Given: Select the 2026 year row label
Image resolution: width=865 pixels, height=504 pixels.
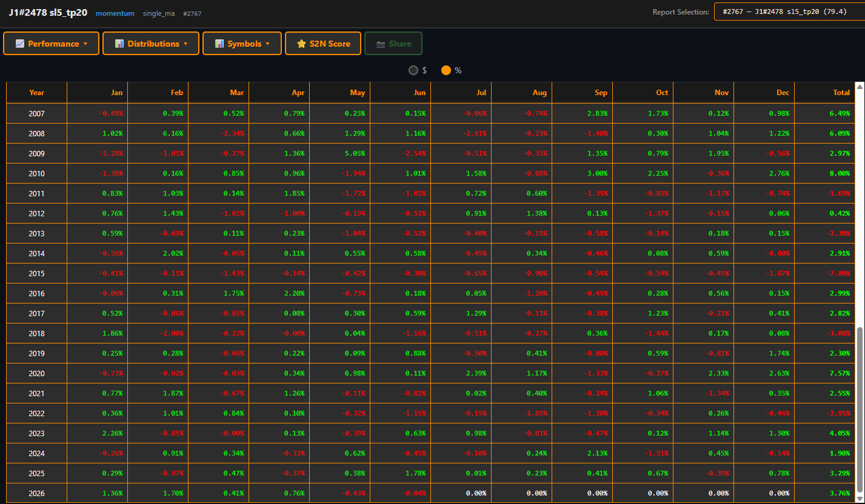Looking at the screenshot, I should coord(37,493).
